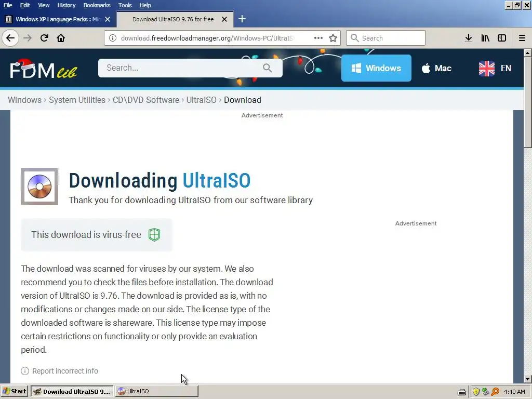Open the Downloads arrow panel
Screen dimensions: 532x399
pyautogui.click(x=469, y=38)
